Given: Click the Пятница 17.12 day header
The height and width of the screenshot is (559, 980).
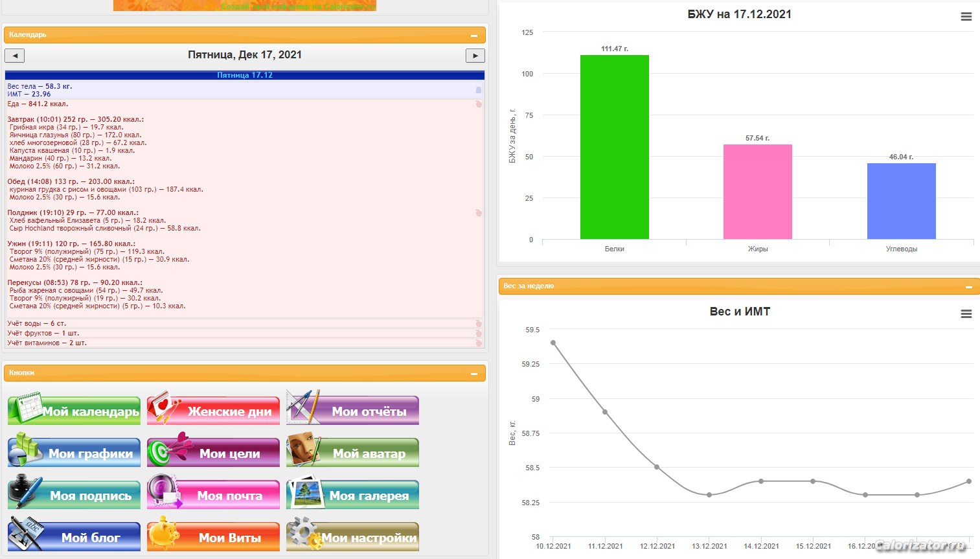Looking at the screenshot, I should click(245, 75).
